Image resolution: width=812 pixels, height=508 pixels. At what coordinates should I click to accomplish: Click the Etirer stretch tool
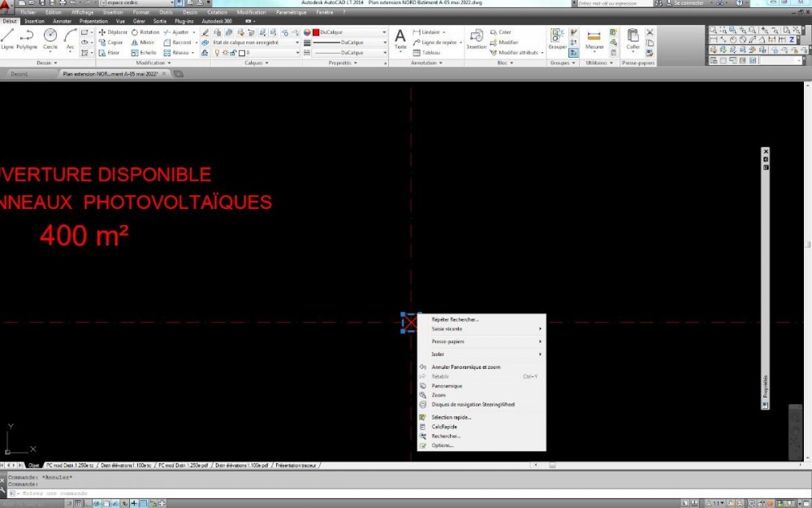coord(110,53)
